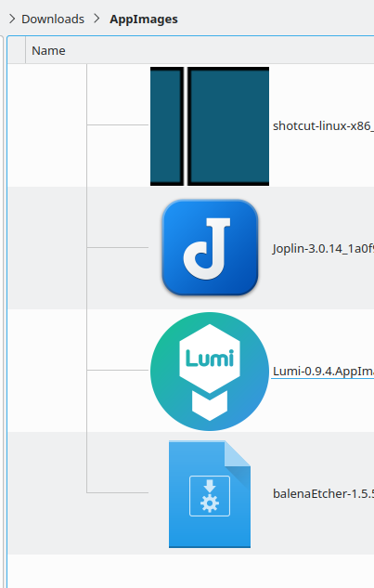
Task: Click the white J letter in Joplin logo
Action: click(207, 249)
